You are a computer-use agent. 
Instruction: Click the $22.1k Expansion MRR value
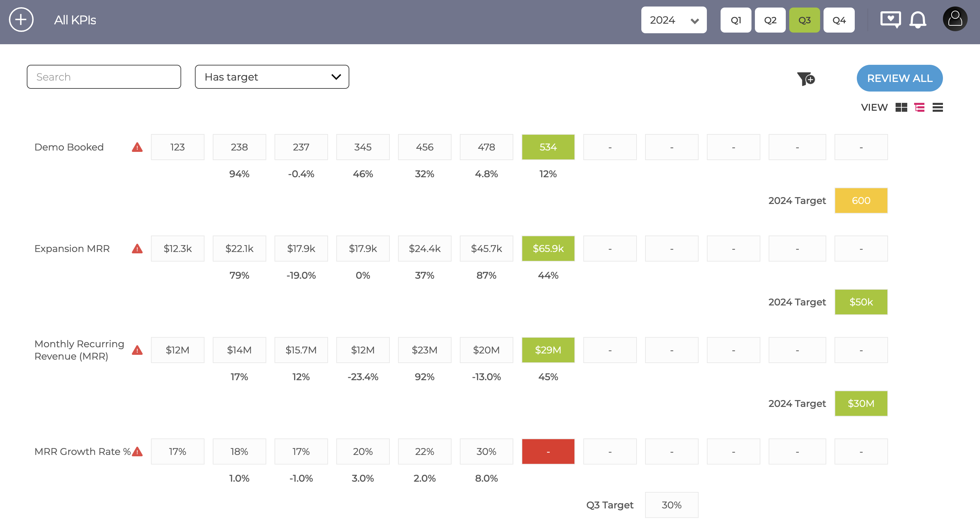pyautogui.click(x=239, y=249)
